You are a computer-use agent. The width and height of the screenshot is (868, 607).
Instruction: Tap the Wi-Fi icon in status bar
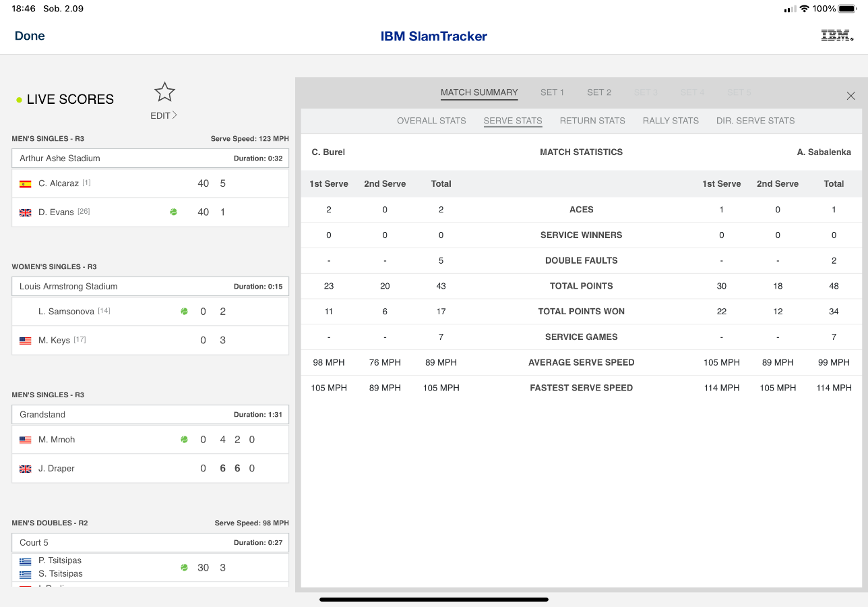tap(804, 9)
